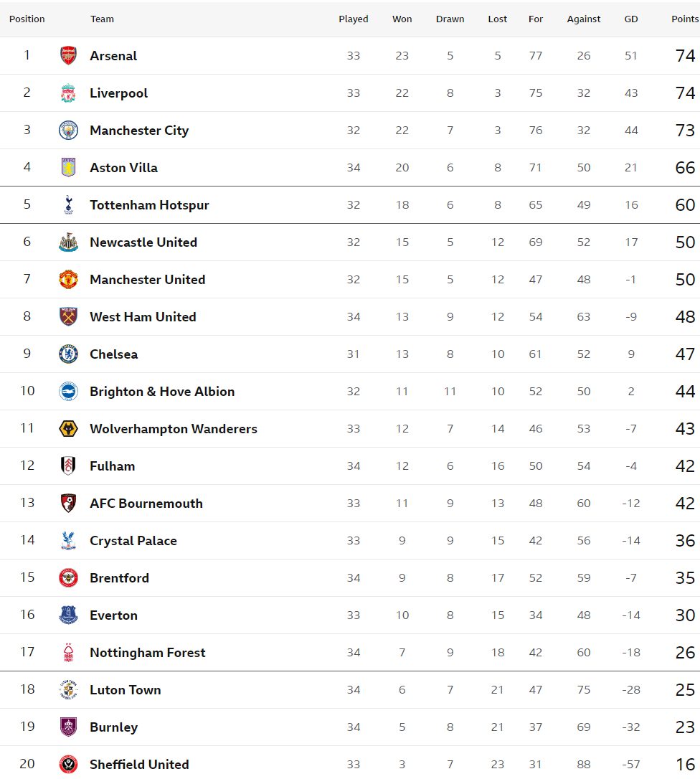700x779 pixels.
Task: Click the Newcastle United crest
Action: 68,242
